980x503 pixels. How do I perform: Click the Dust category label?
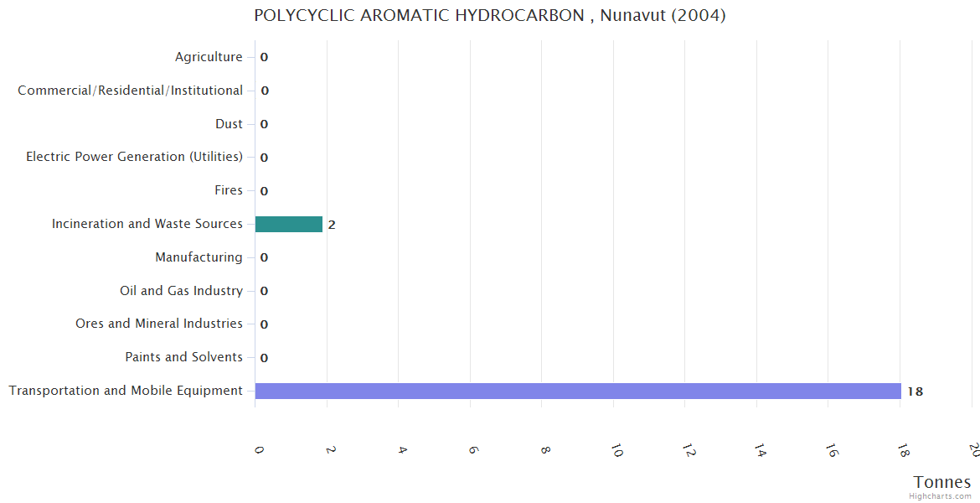(x=229, y=124)
